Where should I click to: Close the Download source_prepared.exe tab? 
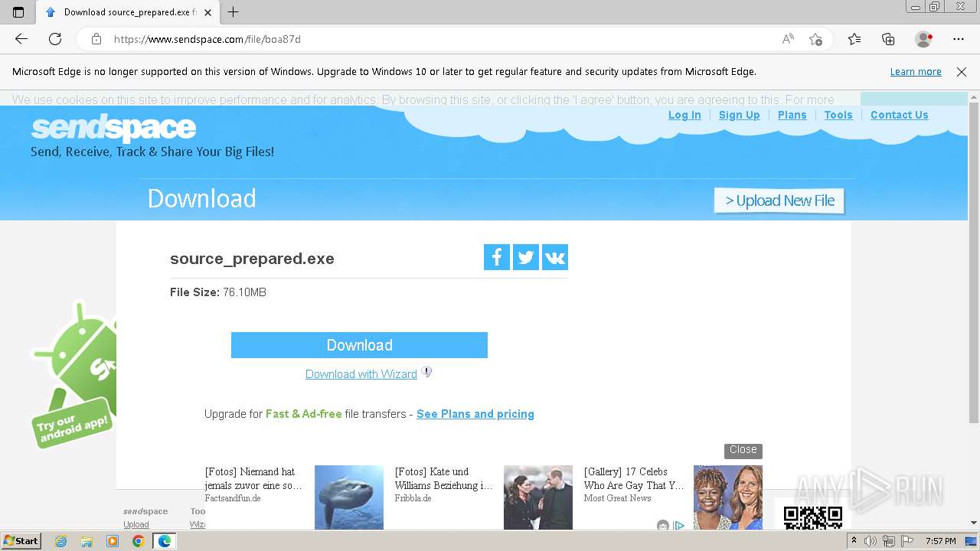[207, 12]
